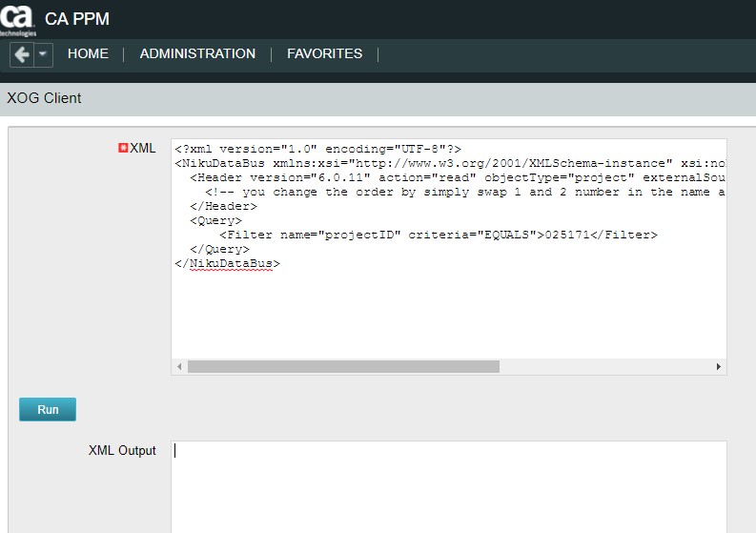
Task: Open the HOME menu
Action: click(88, 53)
